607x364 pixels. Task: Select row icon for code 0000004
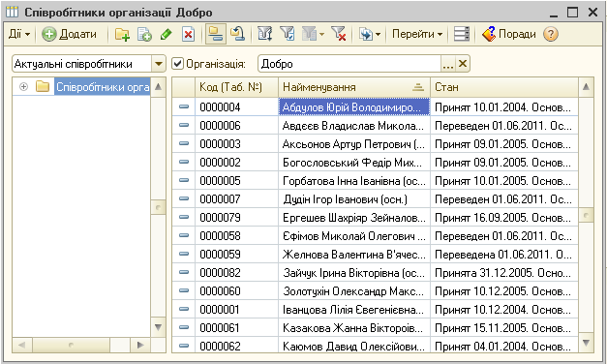point(184,106)
